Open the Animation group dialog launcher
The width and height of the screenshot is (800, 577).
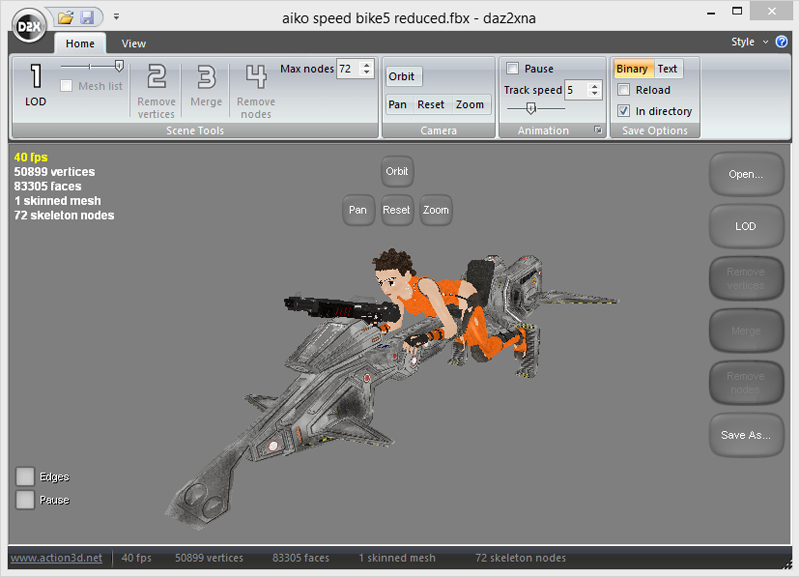(x=598, y=130)
